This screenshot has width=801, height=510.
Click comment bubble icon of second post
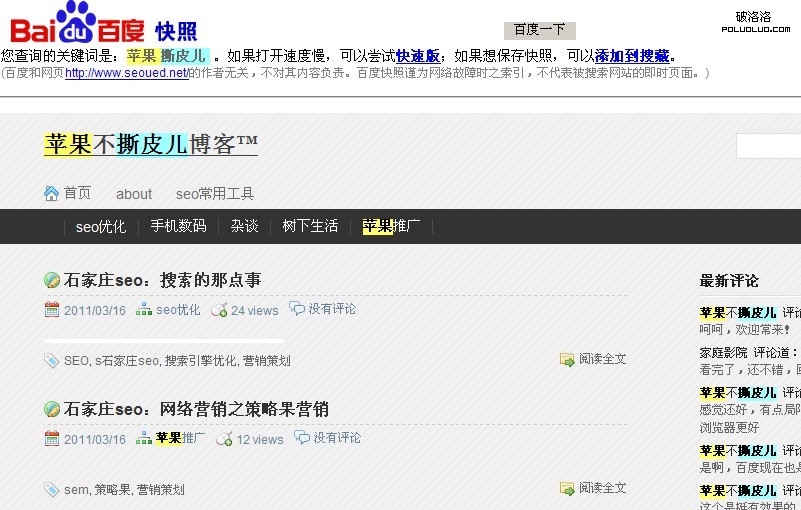pos(302,437)
